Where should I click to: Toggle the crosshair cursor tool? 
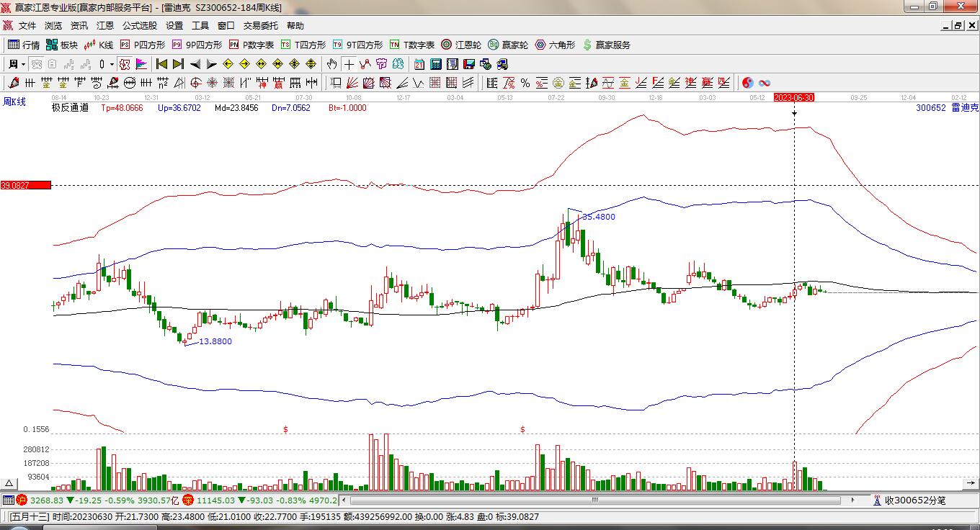[349, 64]
